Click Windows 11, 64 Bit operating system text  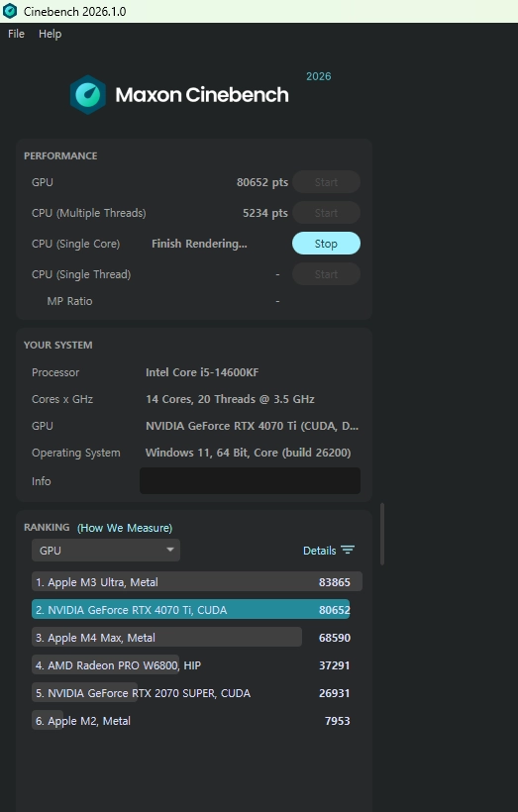tap(249, 453)
